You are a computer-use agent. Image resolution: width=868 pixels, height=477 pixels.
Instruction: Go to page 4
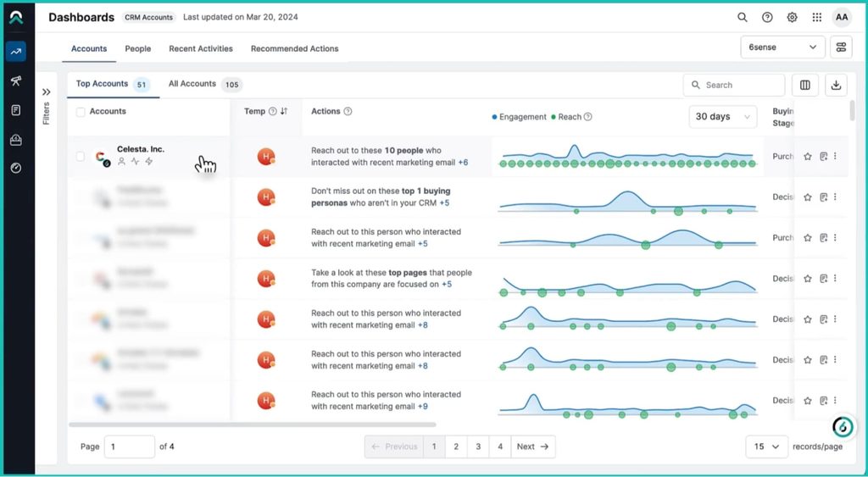[x=500, y=446]
